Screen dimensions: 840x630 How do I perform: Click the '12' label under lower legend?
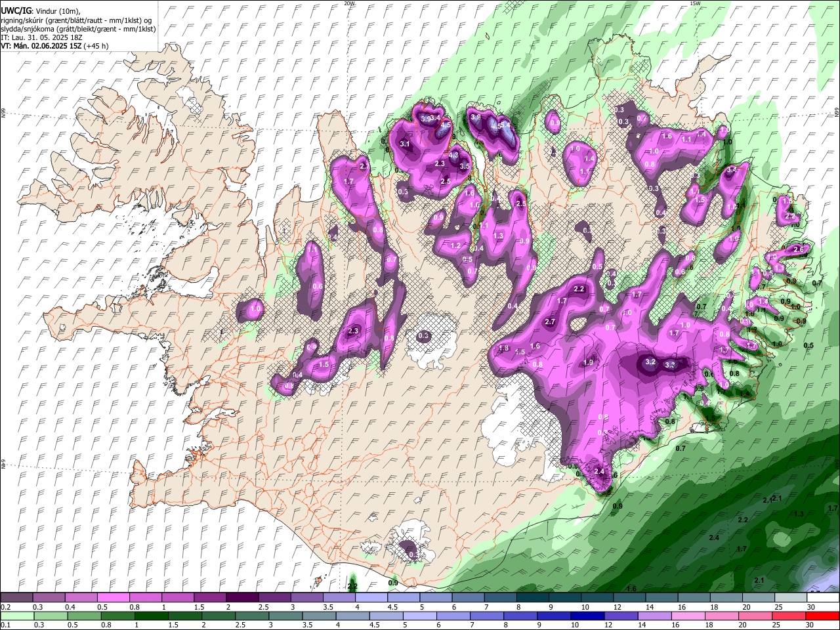608,625
